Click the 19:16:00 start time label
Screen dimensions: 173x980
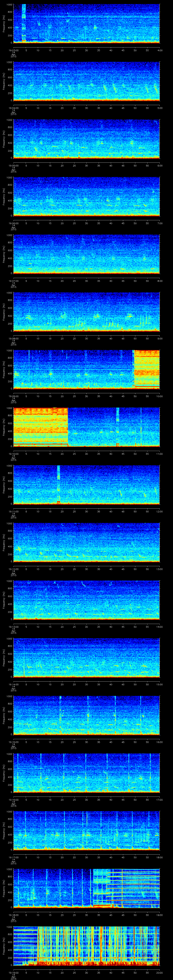13,800
